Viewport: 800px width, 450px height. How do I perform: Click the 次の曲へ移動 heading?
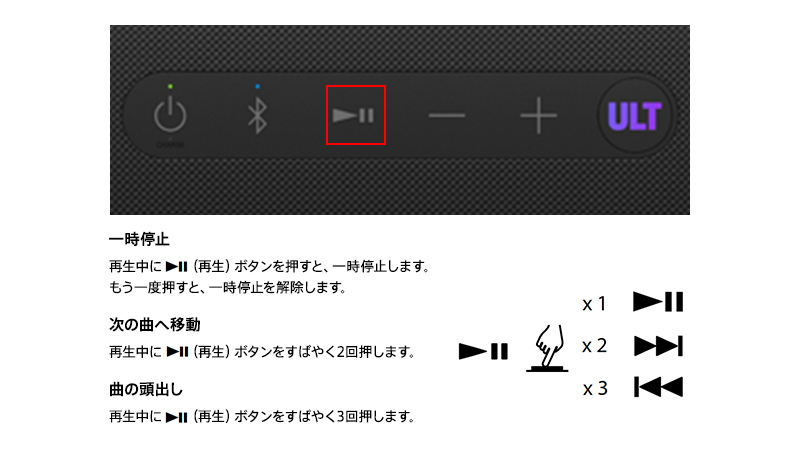point(154,324)
